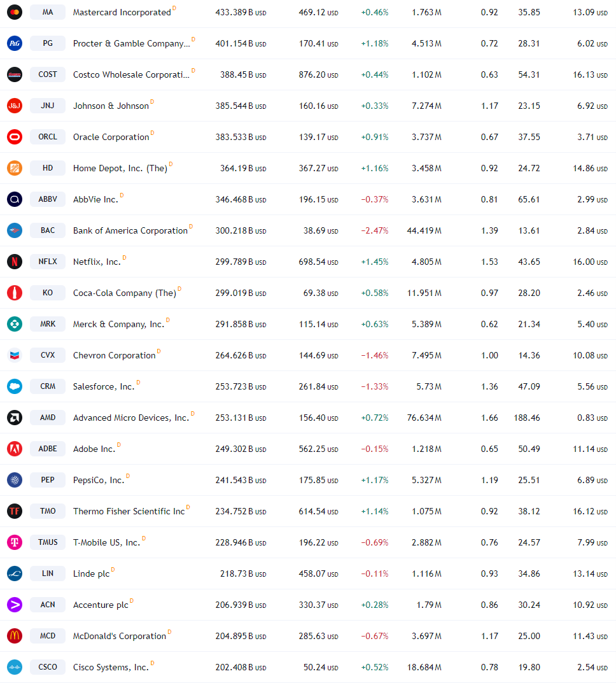
Task: Click the Chevron logo icon
Action: pyautogui.click(x=15, y=355)
